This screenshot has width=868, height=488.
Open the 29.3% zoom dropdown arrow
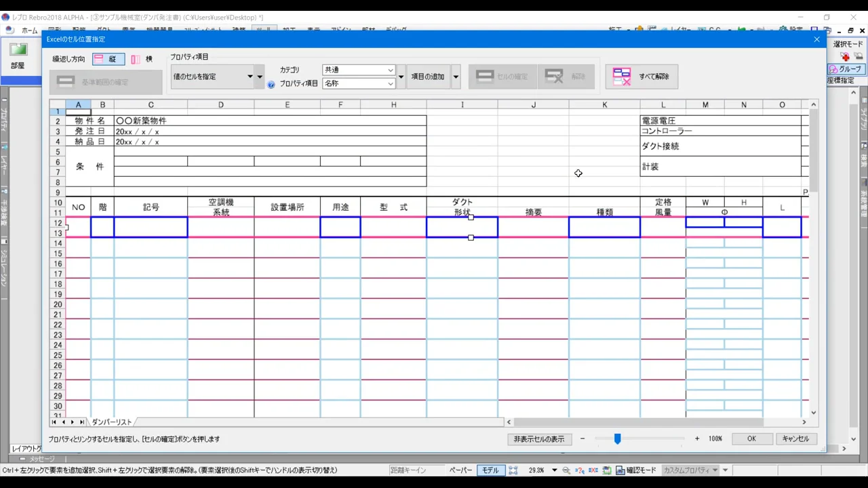[554, 470]
